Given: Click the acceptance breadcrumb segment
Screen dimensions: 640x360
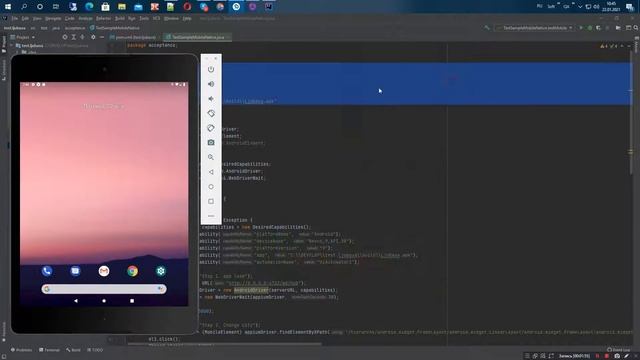Looking at the screenshot, I should (75, 28).
